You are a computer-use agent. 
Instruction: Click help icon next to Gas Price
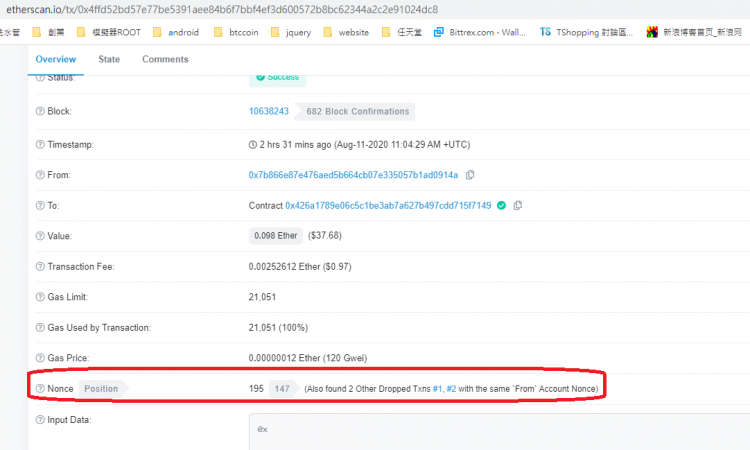click(x=40, y=358)
